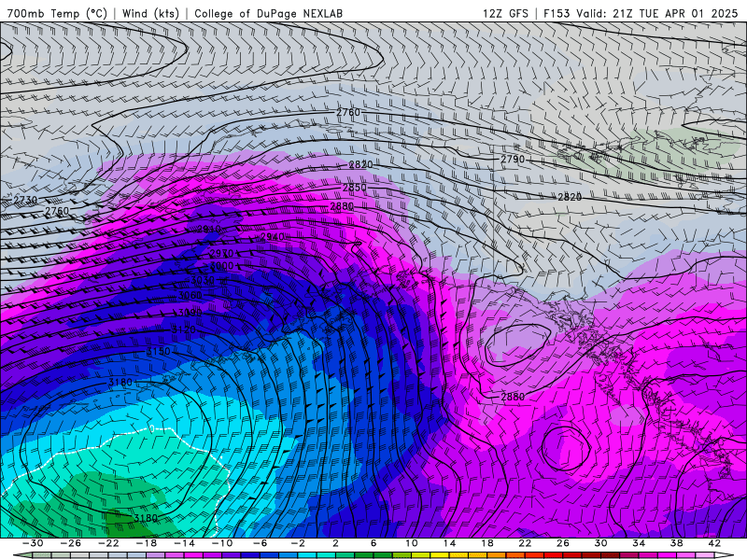Image resolution: width=747 pixels, height=560 pixels.
Task: Click the 2730 height contour label
Action: tap(25, 200)
